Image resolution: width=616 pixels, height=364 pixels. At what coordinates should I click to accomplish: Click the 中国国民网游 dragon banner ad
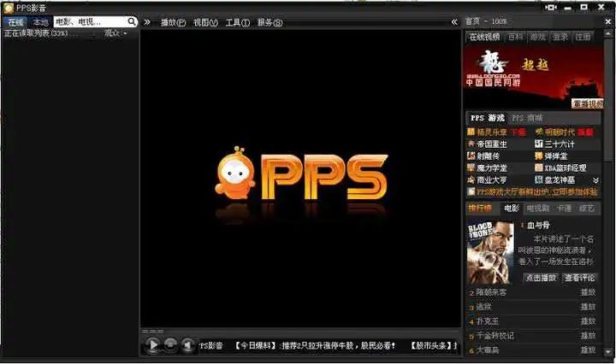coord(534,77)
